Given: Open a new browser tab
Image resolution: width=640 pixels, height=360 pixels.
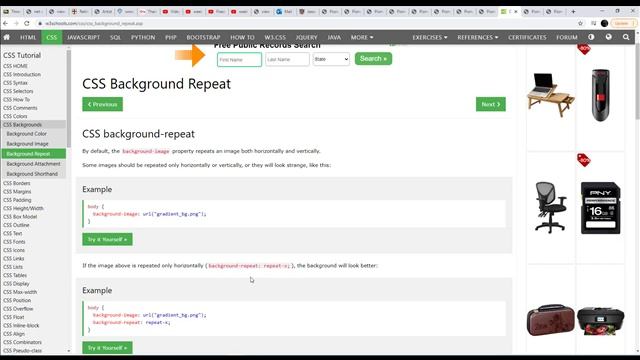Looking at the screenshot, I should (x=573, y=11).
